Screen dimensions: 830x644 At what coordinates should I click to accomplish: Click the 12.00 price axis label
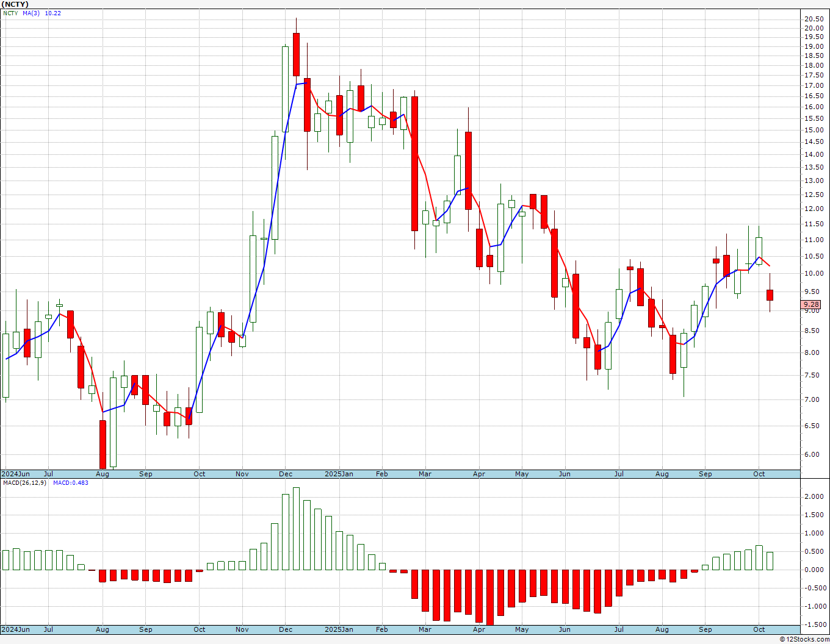(x=813, y=209)
